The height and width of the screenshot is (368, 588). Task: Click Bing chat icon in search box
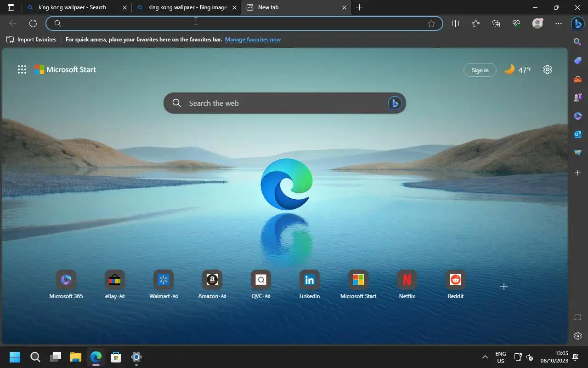coord(395,103)
